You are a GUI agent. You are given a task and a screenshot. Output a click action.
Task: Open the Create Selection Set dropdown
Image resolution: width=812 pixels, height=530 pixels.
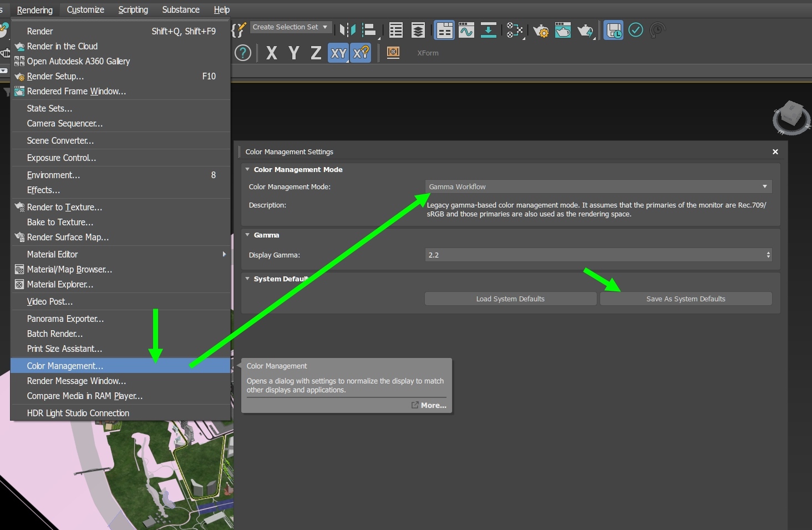[x=291, y=27]
